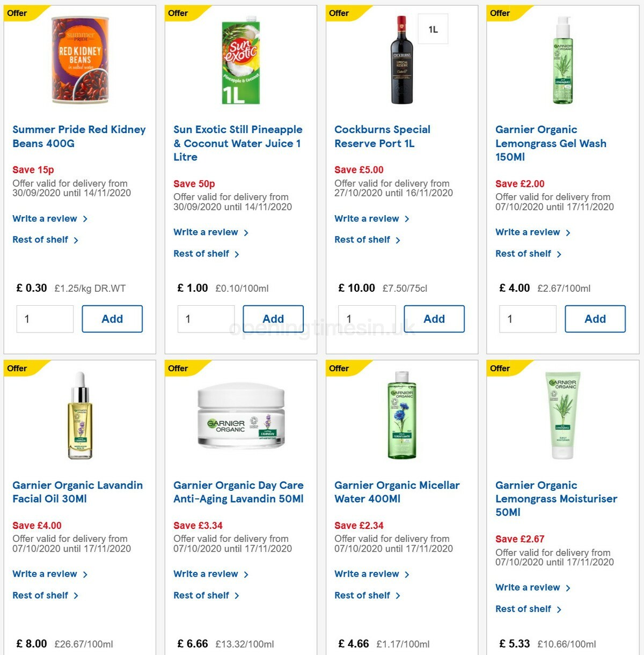Open the Garnier Organic Day Care Anti-Aging product page
Screen dimensions: 644x655
click(238, 491)
